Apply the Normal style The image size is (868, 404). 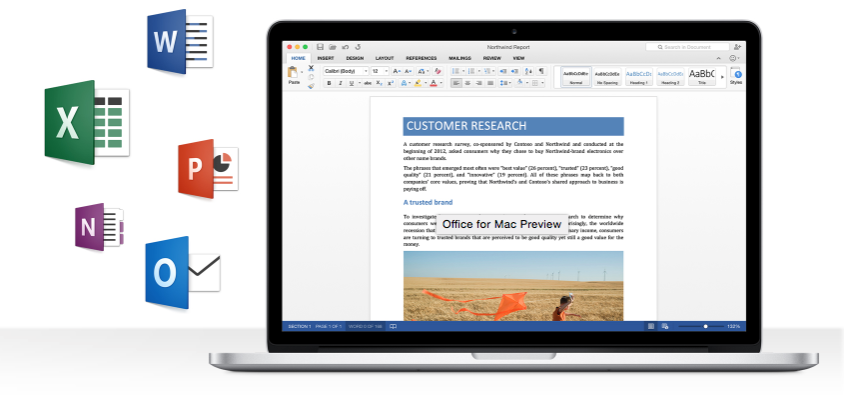576,76
